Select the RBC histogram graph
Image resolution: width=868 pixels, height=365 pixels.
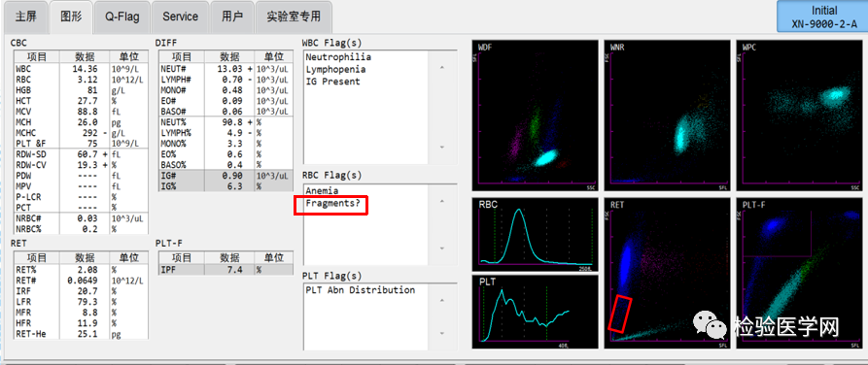click(536, 235)
